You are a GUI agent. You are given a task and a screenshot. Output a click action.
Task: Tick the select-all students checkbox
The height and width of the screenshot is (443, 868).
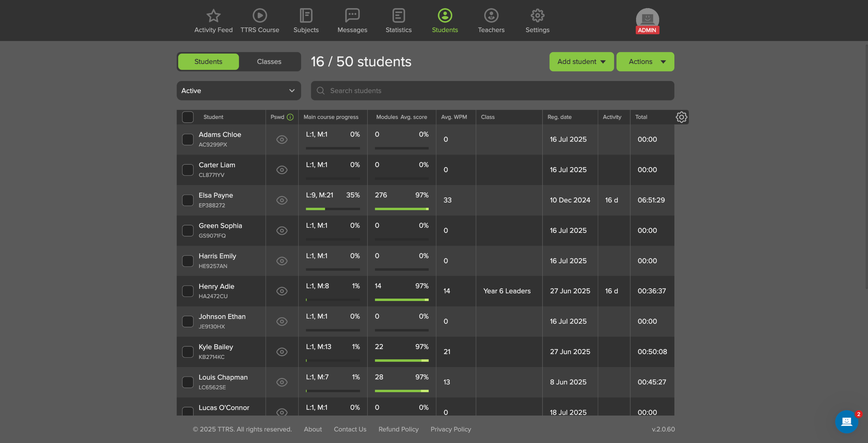(188, 117)
